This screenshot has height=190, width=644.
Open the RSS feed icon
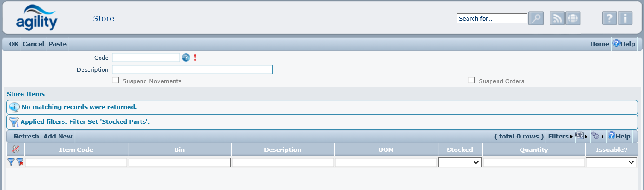point(557,18)
